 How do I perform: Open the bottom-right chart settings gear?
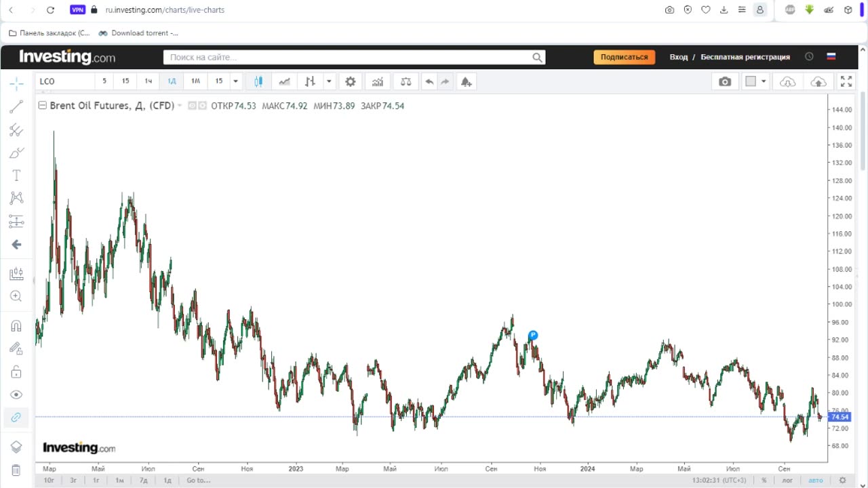pyautogui.click(x=842, y=480)
